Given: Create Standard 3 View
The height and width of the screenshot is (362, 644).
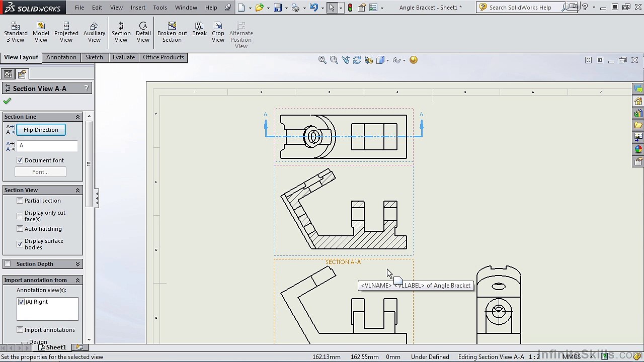Looking at the screenshot, I should tap(16, 33).
